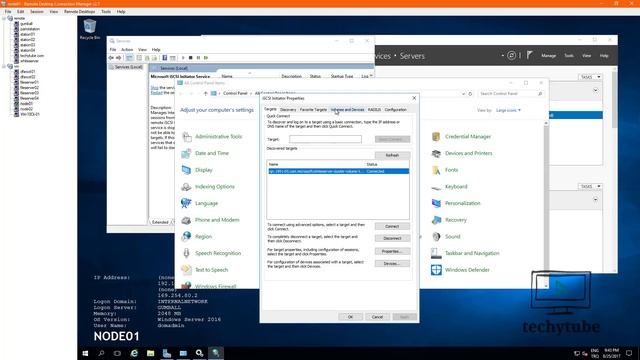
Task: Select fileserver01 in the server tree
Action: (x=29, y=82)
